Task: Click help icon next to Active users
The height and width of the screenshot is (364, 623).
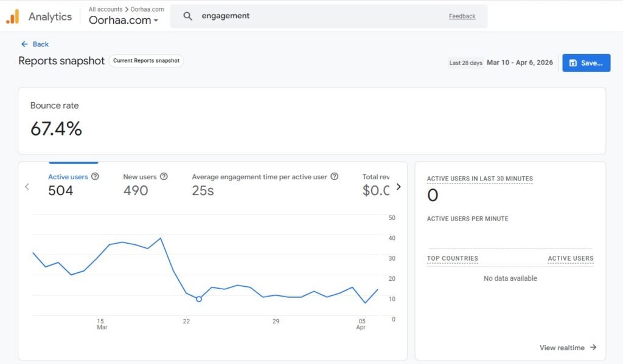Action: (95, 177)
